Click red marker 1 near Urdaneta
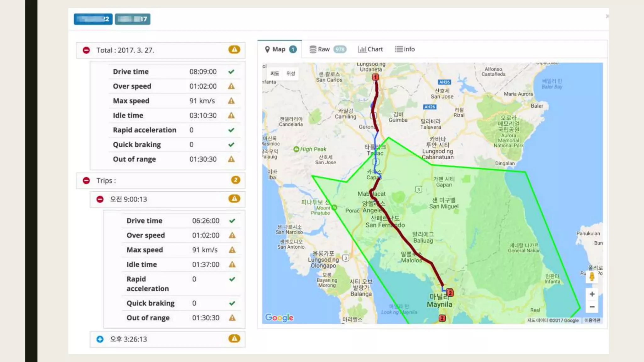The width and height of the screenshot is (644, 362). [x=375, y=77]
